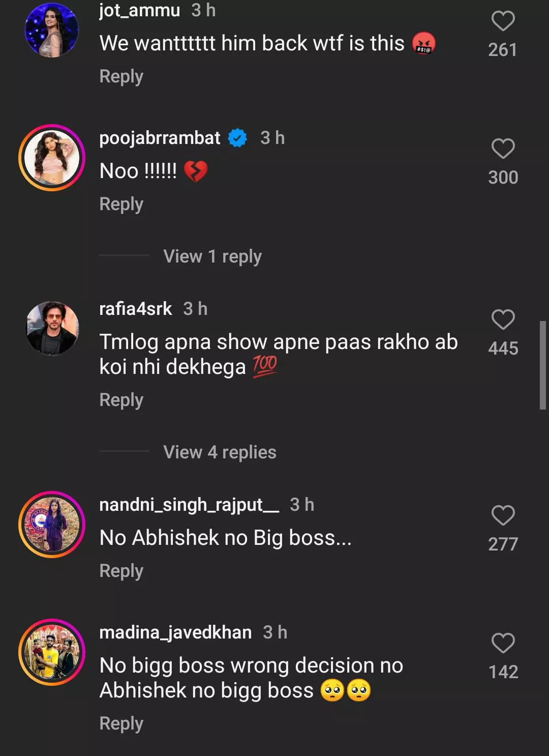Image resolution: width=549 pixels, height=756 pixels.
Task: Like madina_javedkhan's comment
Action: click(x=503, y=644)
